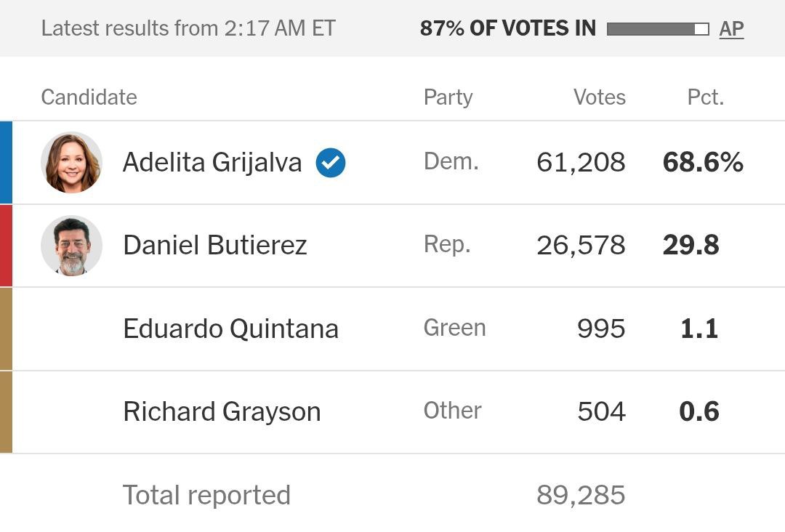This screenshot has height=532, width=785.
Task: Select the Daniel Butierez candidate name
Action: click(214, 245)
